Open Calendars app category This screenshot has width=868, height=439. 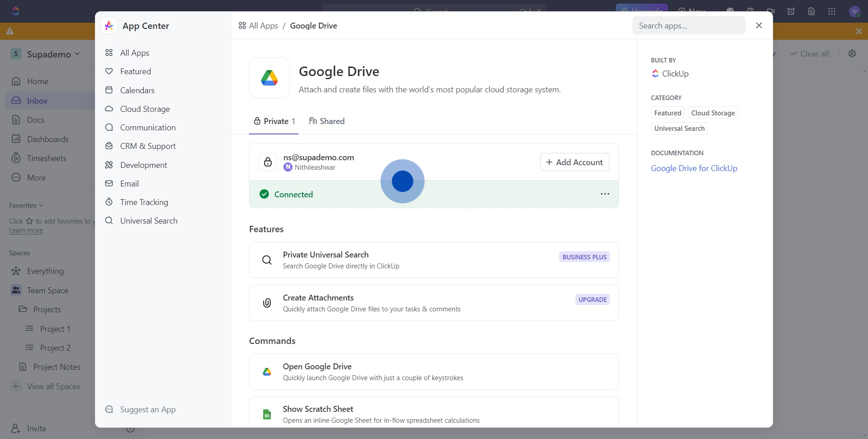[x=137, y=91]
